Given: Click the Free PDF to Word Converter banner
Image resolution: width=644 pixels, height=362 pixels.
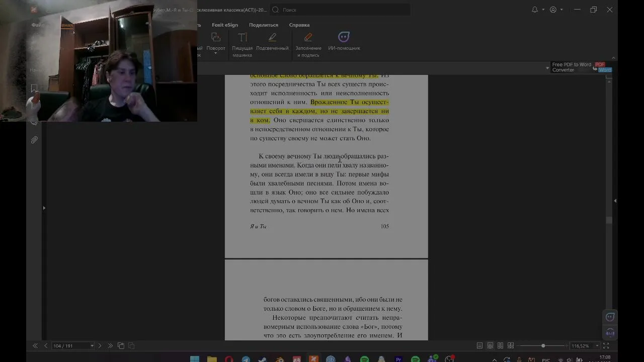Looking at the screenshot, I should tap(581, 67).
